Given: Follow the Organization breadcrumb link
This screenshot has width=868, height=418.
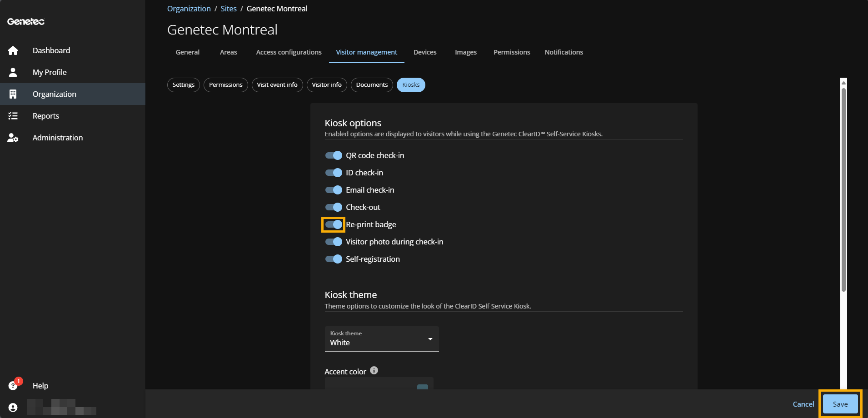Looking at the screenshot, I should click(189, 9).
